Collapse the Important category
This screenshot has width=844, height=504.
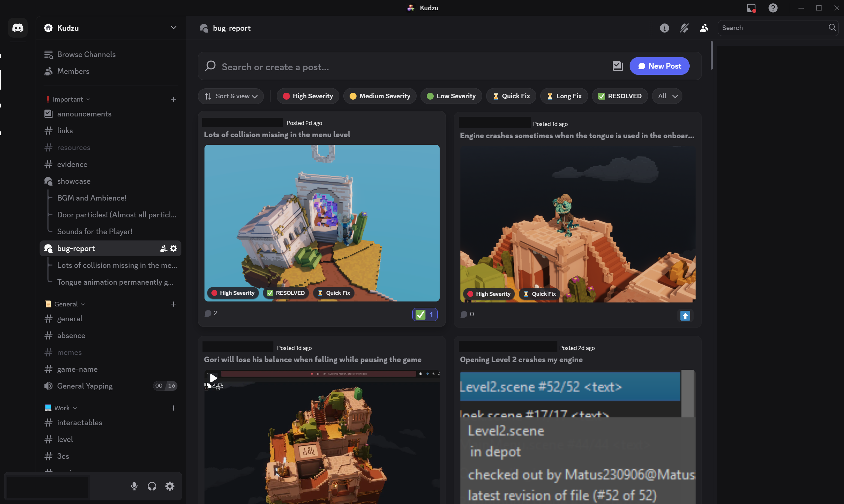[68, 99]
